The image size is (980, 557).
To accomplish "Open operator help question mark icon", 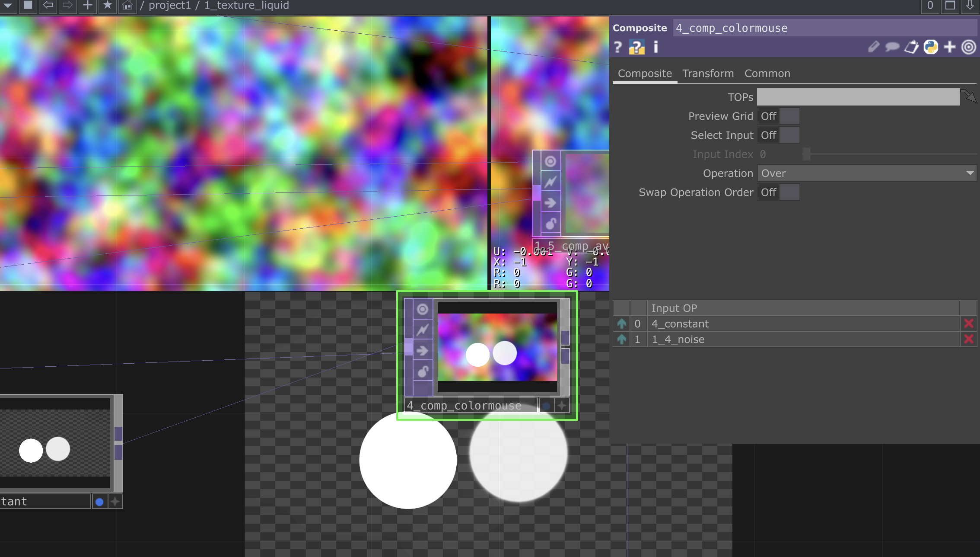I will tap(618, 47).
